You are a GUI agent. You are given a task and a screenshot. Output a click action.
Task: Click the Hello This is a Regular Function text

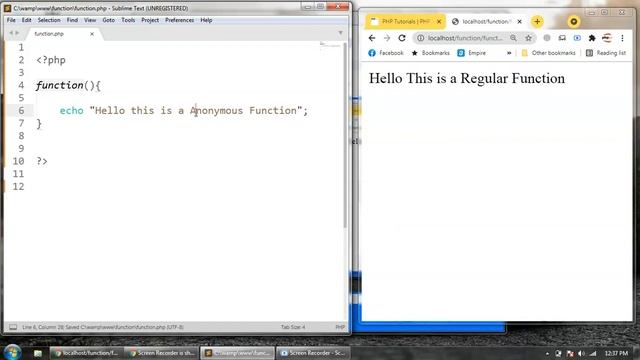[x=467, y=78]
